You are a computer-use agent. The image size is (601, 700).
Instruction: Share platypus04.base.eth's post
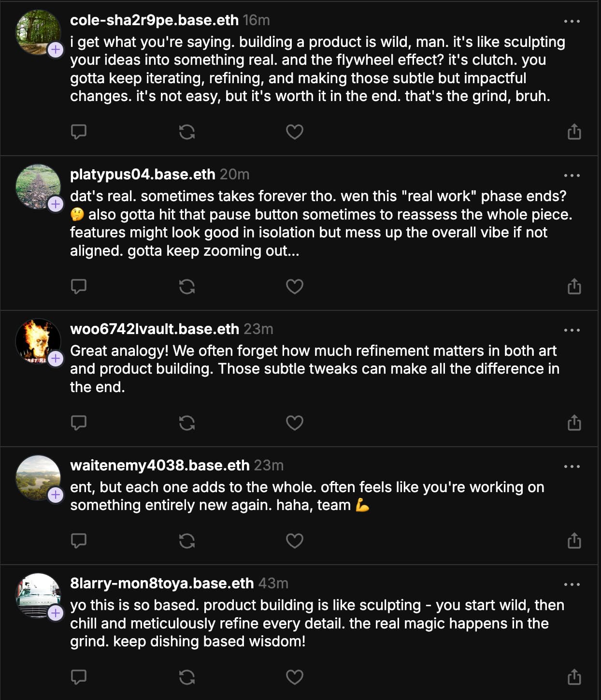click(x=574, y=286)
